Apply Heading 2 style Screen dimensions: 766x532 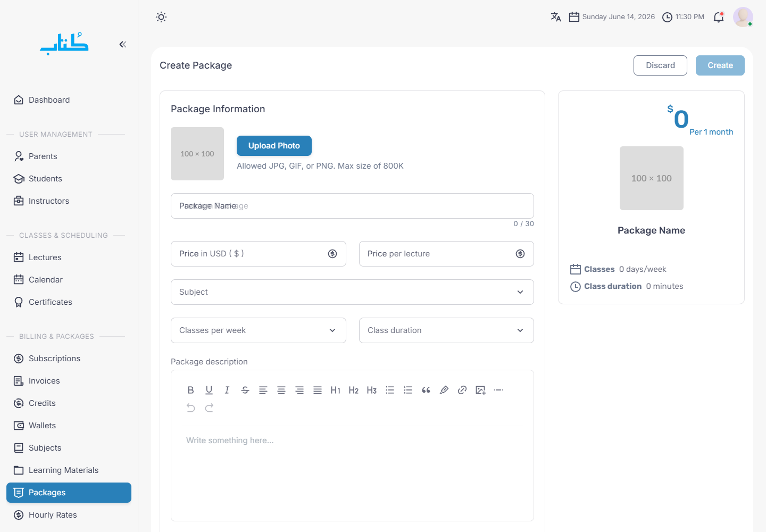tap(354, 390)
